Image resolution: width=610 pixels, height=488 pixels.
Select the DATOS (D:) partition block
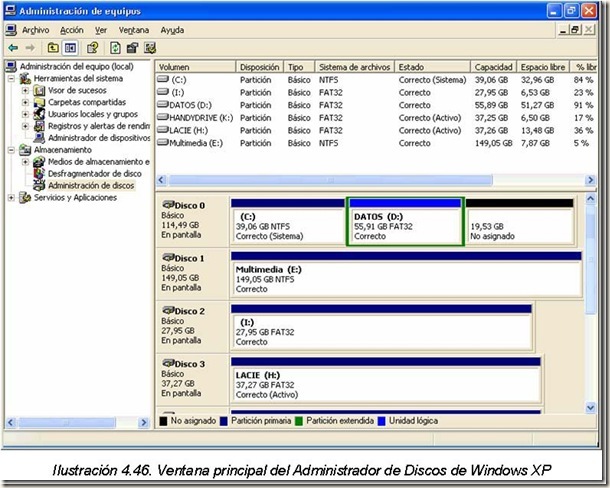pyautogui.click(x=405, y=222)
